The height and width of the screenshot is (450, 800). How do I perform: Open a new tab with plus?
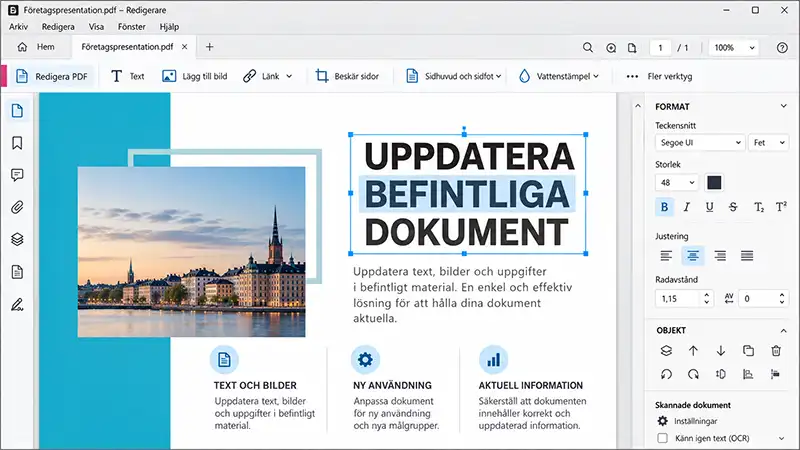coord(209,47)
